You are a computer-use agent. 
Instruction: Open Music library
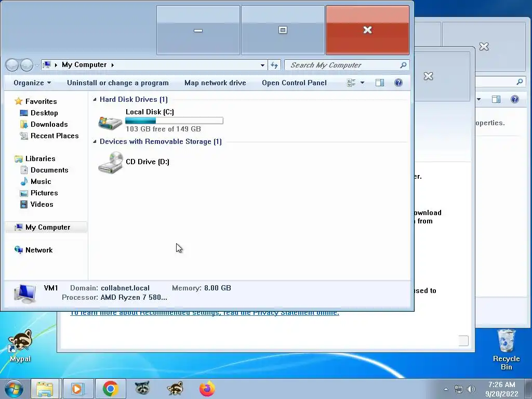41,181
